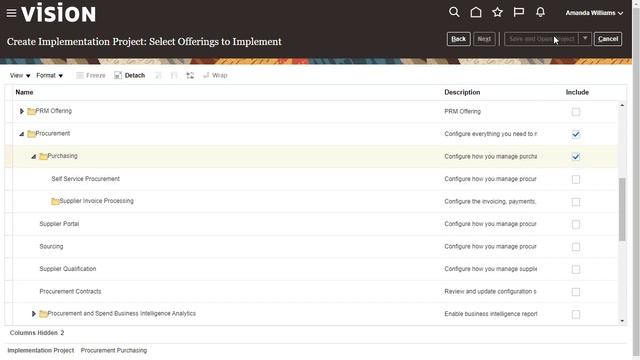
Task: Check Include for Procurement and Spend Business Intelligence Analytics
Action: tap(576, 314)
